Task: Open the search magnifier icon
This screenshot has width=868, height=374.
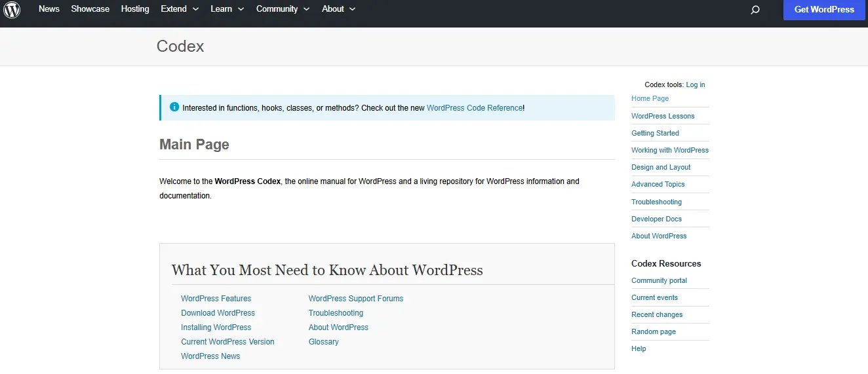Action: point(755,10)
